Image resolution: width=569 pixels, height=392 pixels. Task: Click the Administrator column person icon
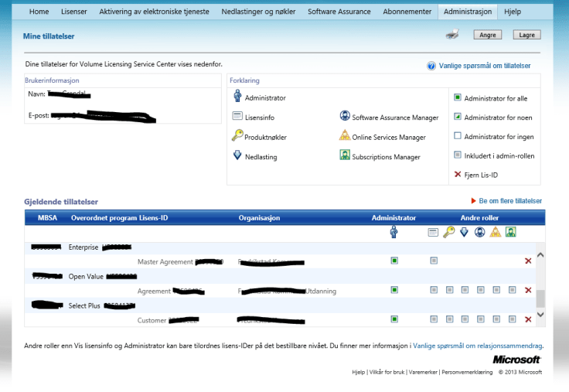coord(394,232)
